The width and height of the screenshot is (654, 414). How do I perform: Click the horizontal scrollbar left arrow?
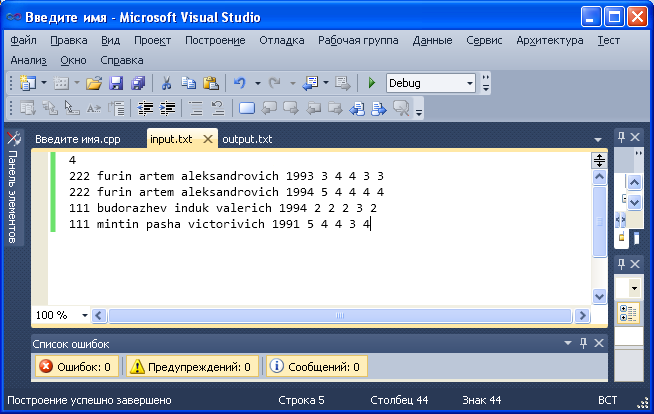point(98,315)
